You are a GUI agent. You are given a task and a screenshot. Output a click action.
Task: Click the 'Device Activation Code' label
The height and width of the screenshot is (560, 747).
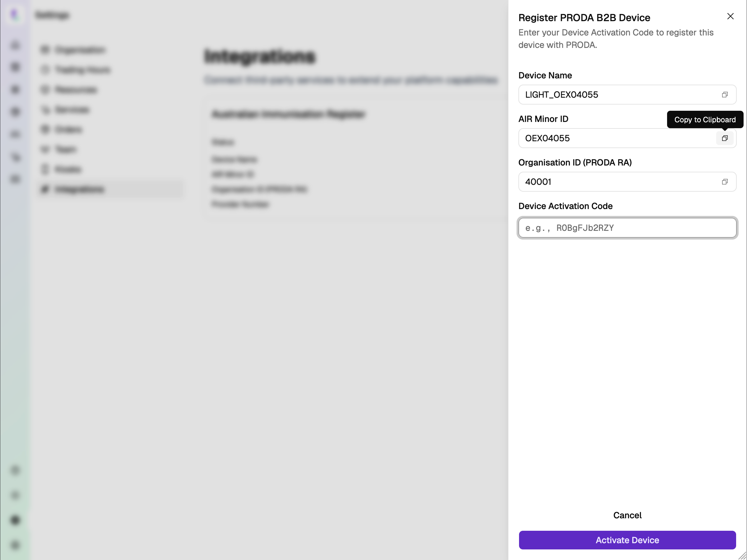pos(566,206)
